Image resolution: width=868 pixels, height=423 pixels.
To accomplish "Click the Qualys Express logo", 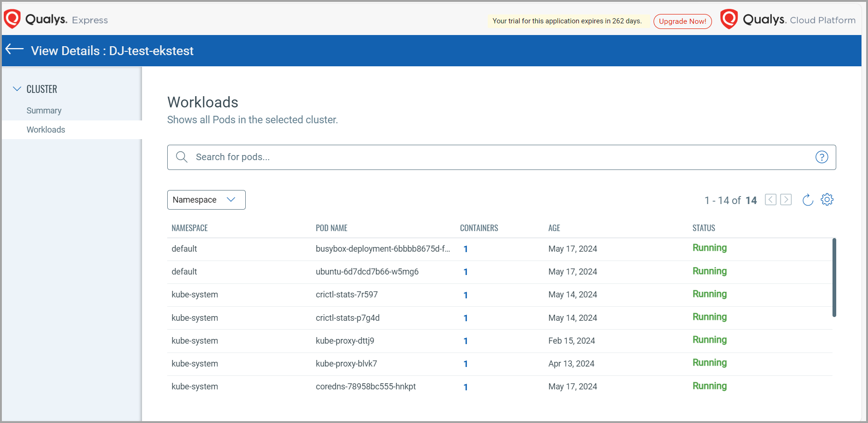I will click(x=56, y=20).
